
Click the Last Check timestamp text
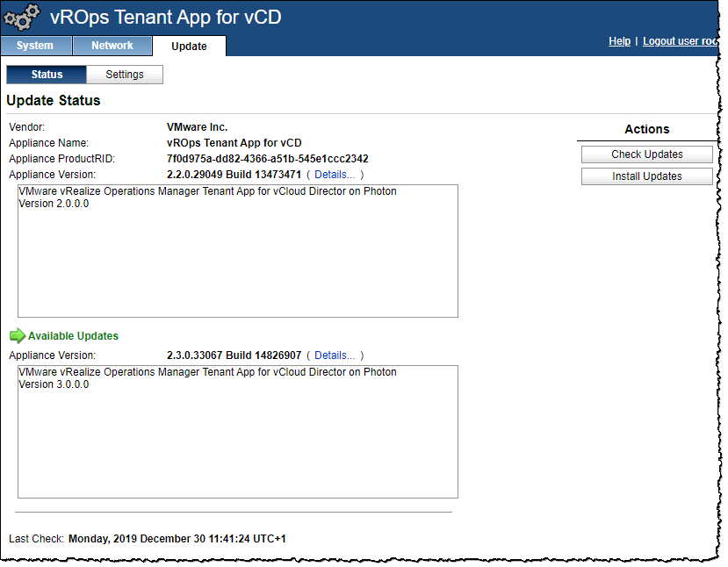(177, 538)
